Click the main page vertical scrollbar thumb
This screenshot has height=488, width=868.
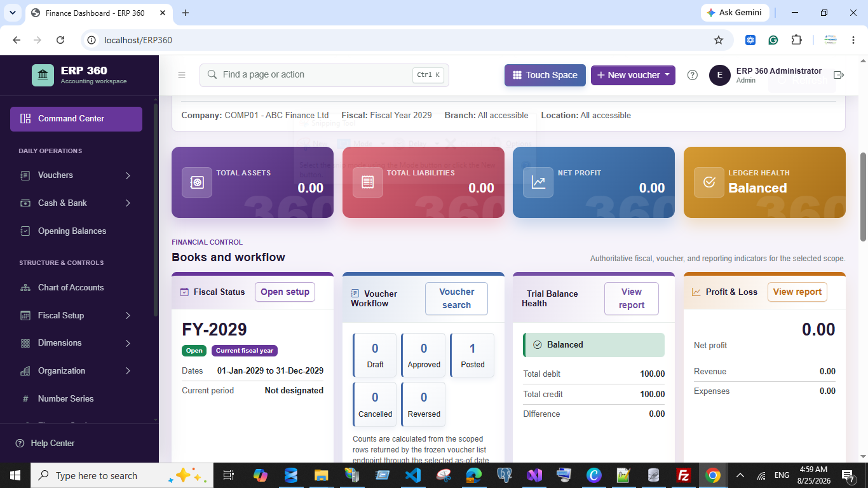point(863,197)
